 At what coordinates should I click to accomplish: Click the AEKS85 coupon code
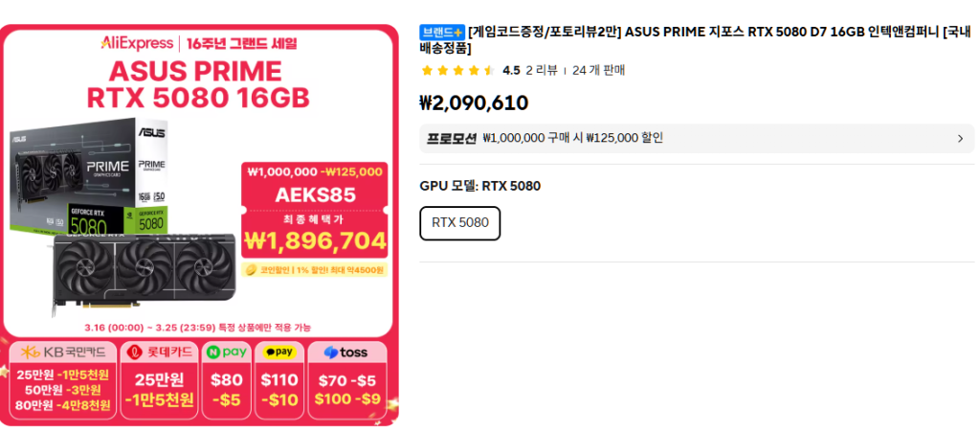click(315, 195)
